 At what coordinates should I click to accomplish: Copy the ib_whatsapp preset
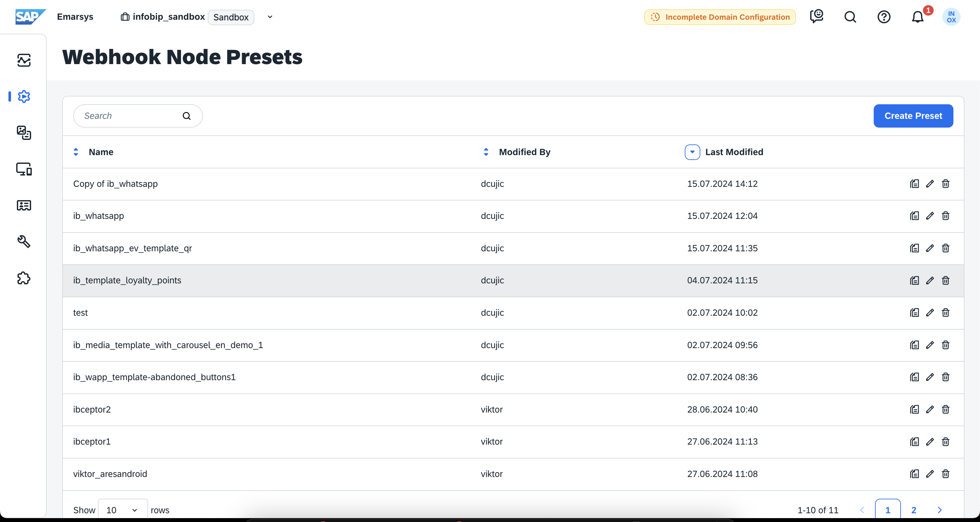point(914,216)
